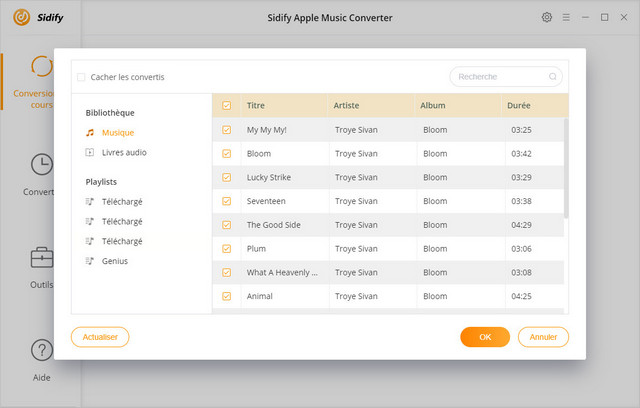The width and height of the screenshot is (640, 408).
Task: Select Livres audio in the library
Action: point(124,152)
